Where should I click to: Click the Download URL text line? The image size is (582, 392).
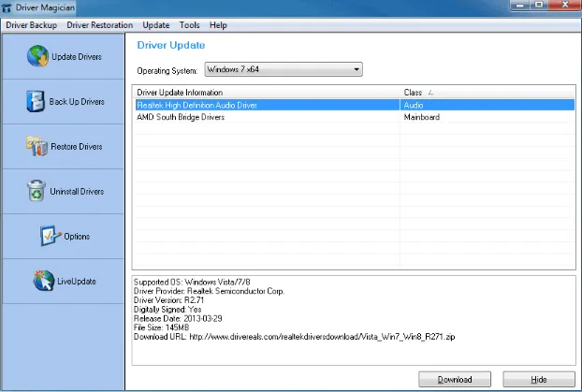(x=295, y=337)
